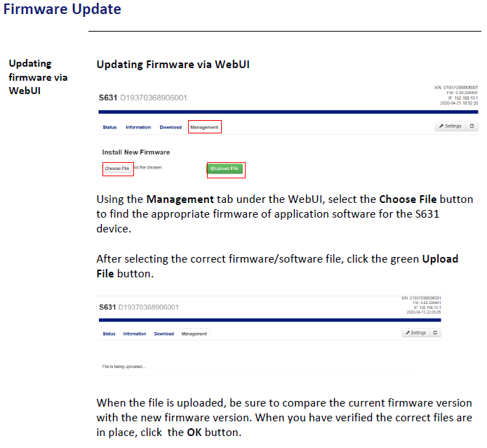Click the Firmware Update page heading

tap(62, 10)
